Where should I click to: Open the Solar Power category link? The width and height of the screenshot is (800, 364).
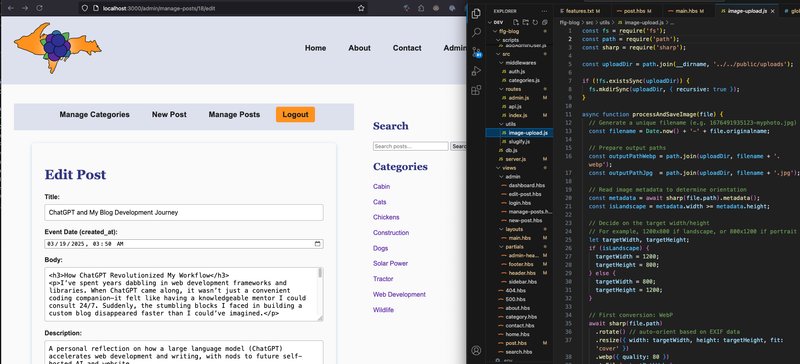coord(390,263)
